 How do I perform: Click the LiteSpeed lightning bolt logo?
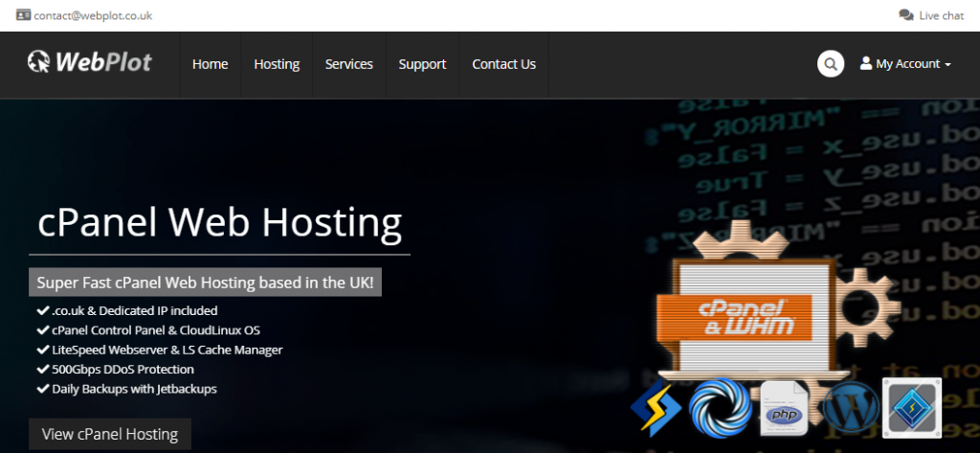pyautogui.click(x=657, y=408)
